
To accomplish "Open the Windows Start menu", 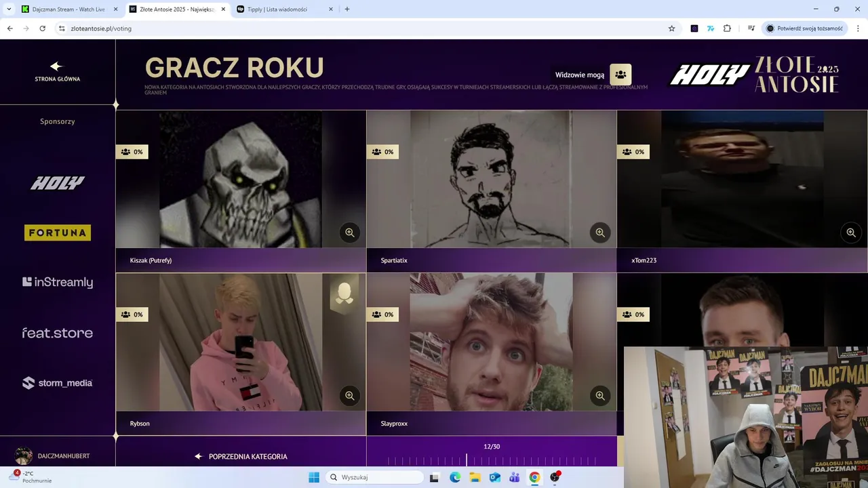I will point(314,477).
